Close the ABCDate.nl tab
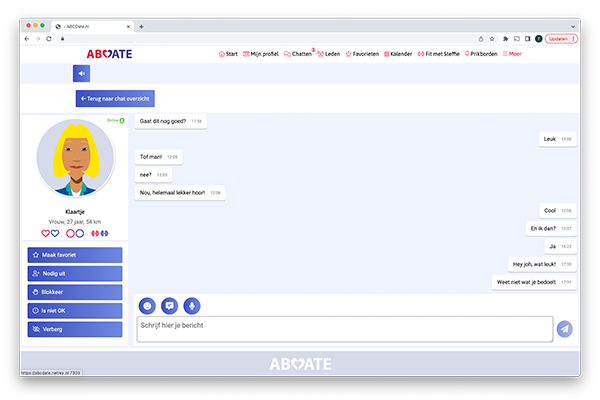600x400 pixels. click(128, 26)
